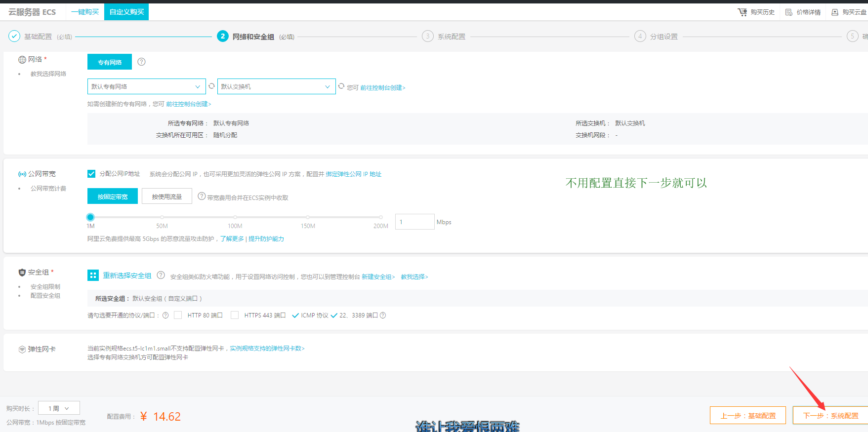Click 上一步：基础配置 button
868x432 pixels.
tap(748, 415)
